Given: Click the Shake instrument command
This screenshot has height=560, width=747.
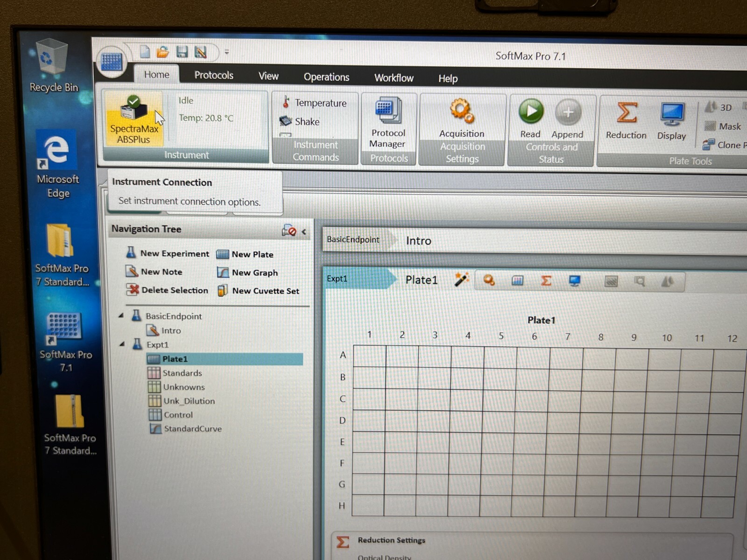Looking at the screenshot, I should [x=300, y=121].
